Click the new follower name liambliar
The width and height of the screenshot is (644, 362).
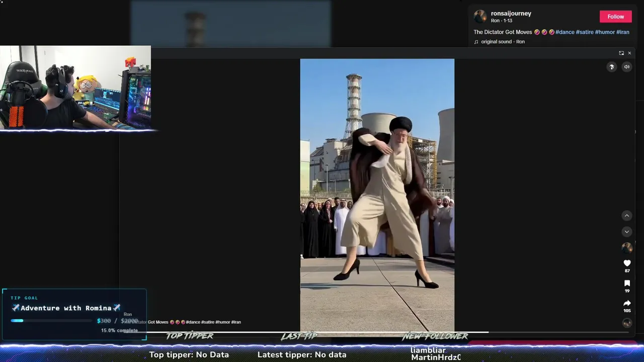pos(428,350)
